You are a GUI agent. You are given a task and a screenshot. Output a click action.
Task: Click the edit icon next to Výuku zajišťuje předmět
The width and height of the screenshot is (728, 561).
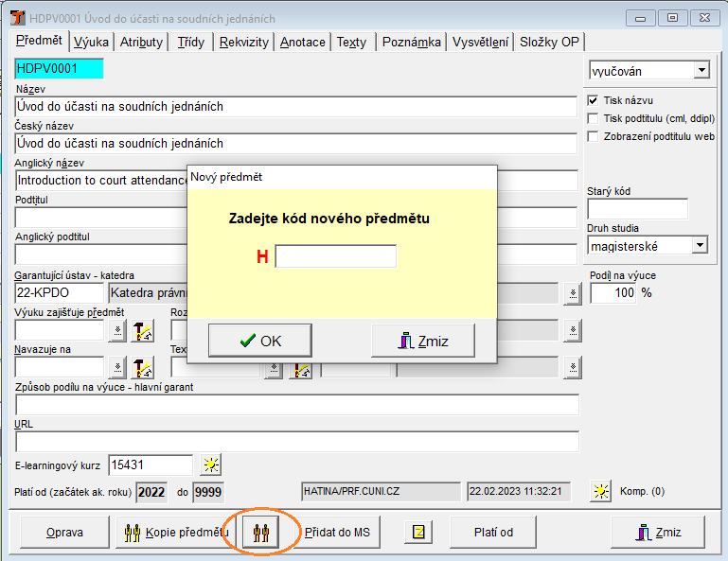[142, 330]
